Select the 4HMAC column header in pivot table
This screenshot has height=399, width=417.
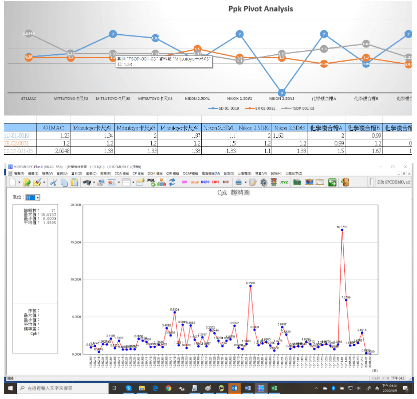click(53, 128)
